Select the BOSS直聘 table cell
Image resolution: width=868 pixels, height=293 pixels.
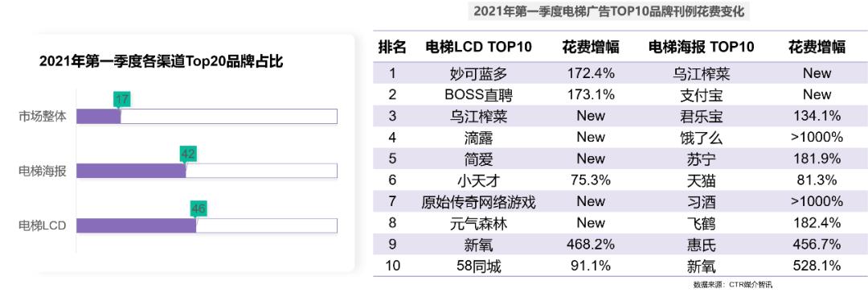(x=478, y=95)
